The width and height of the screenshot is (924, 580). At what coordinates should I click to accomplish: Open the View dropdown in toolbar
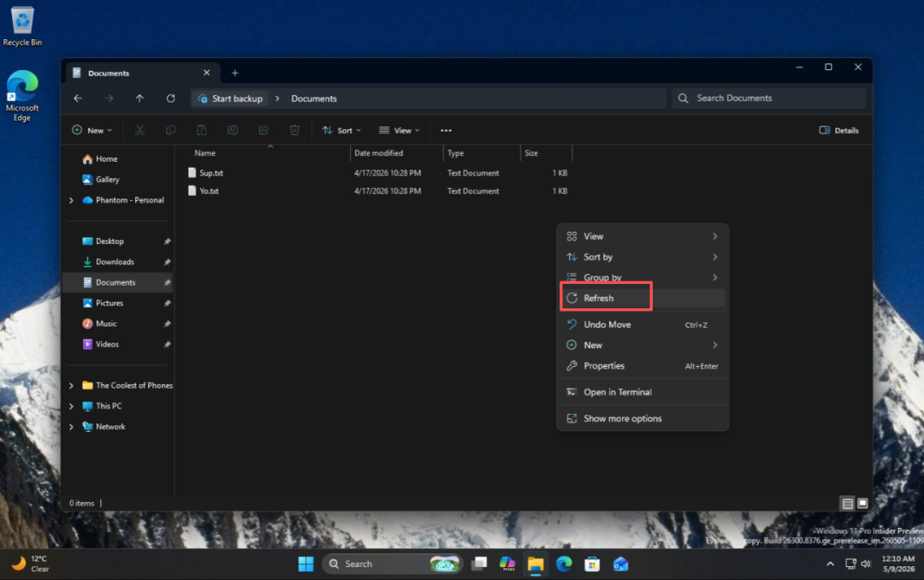[x=399, y=130]
